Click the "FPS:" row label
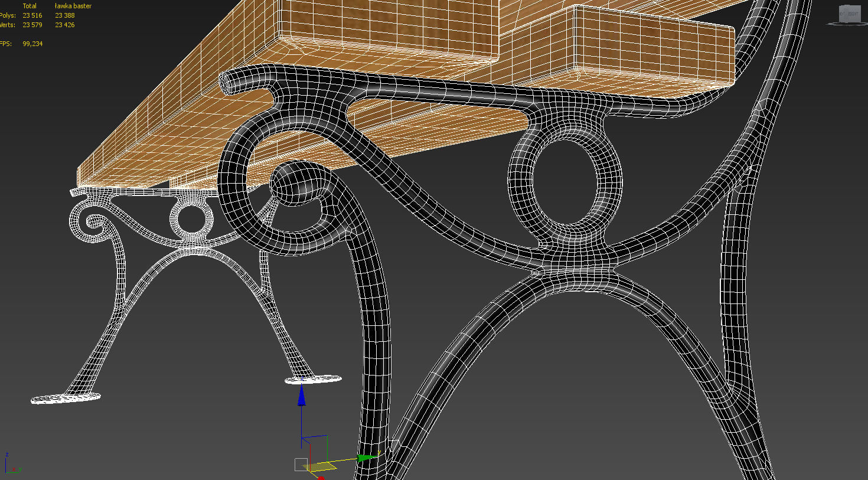The width and height of the screenshot is (868, 480). (5, 44)
